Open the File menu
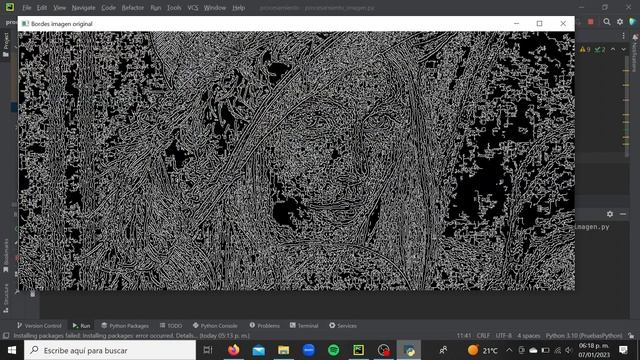640x360 pixels. coord(27,8)
